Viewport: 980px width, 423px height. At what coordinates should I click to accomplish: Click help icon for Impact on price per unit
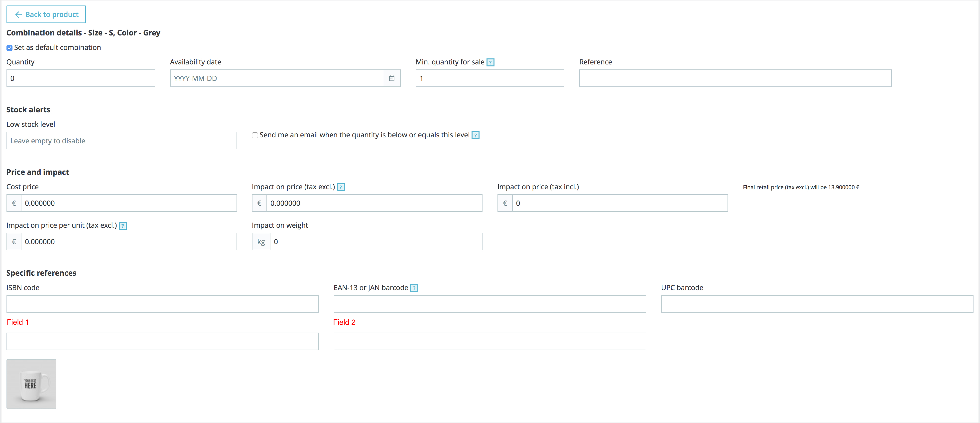(122, 225)
